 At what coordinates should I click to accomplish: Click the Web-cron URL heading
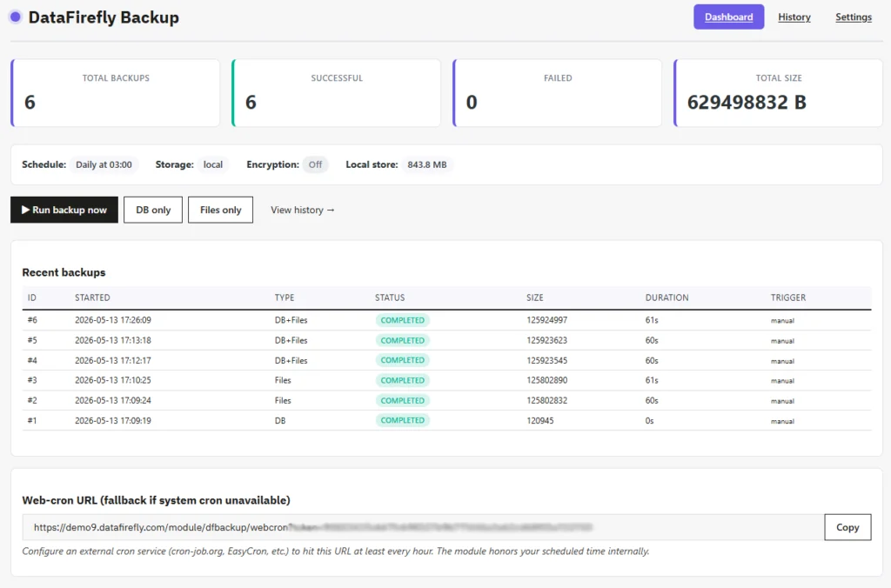(157, 500)
